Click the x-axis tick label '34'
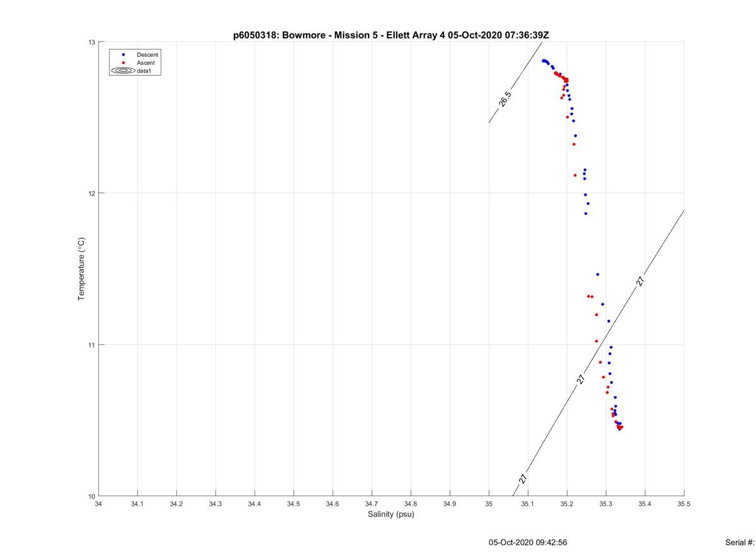 point(98,504)
